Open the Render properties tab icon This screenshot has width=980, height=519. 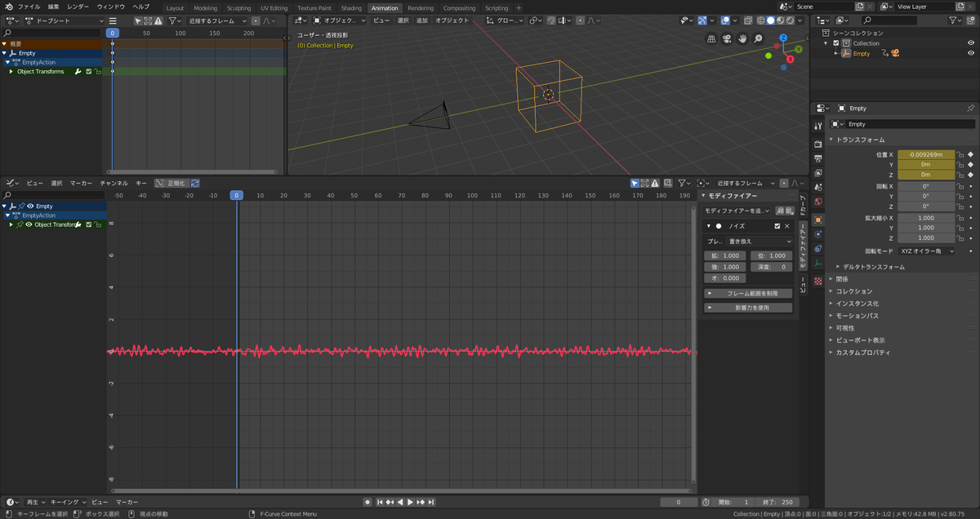pos(817,144)
